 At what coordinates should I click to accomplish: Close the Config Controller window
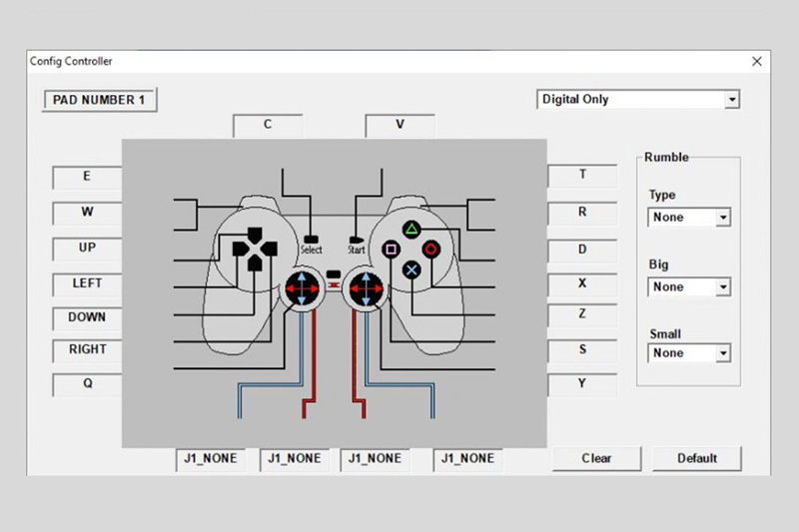click(756, 62)
